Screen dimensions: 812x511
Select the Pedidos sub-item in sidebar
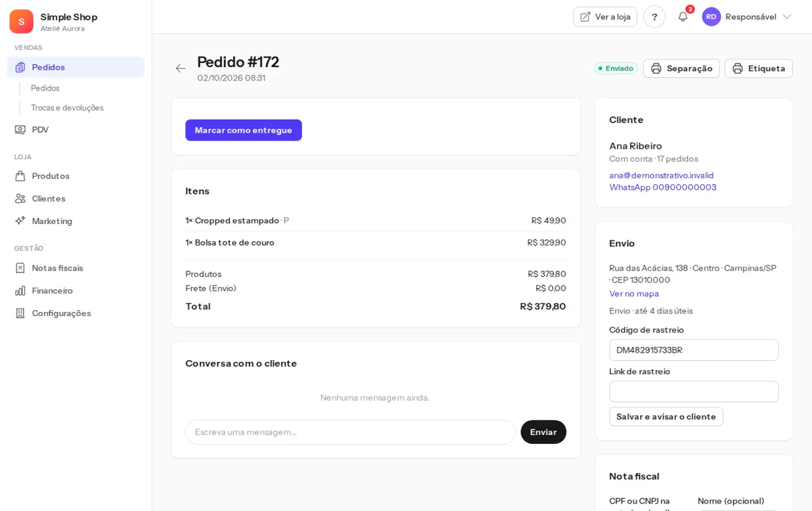coord(45,88)
